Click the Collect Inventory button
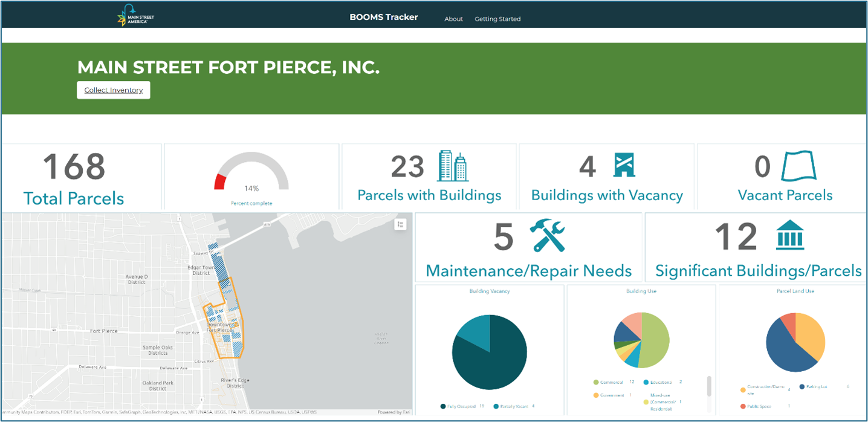 (114, 90)
